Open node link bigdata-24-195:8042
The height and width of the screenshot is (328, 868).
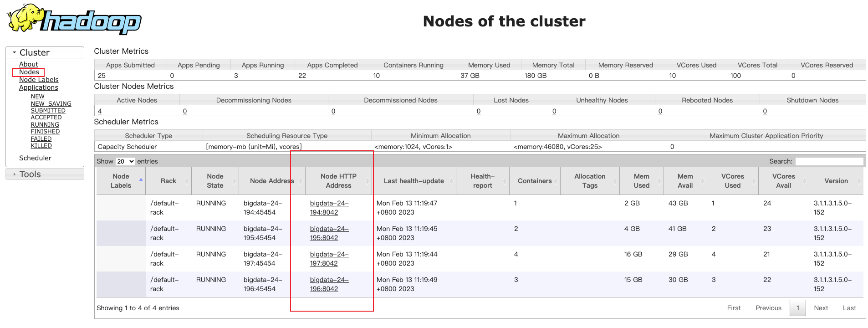coord(329,233)
